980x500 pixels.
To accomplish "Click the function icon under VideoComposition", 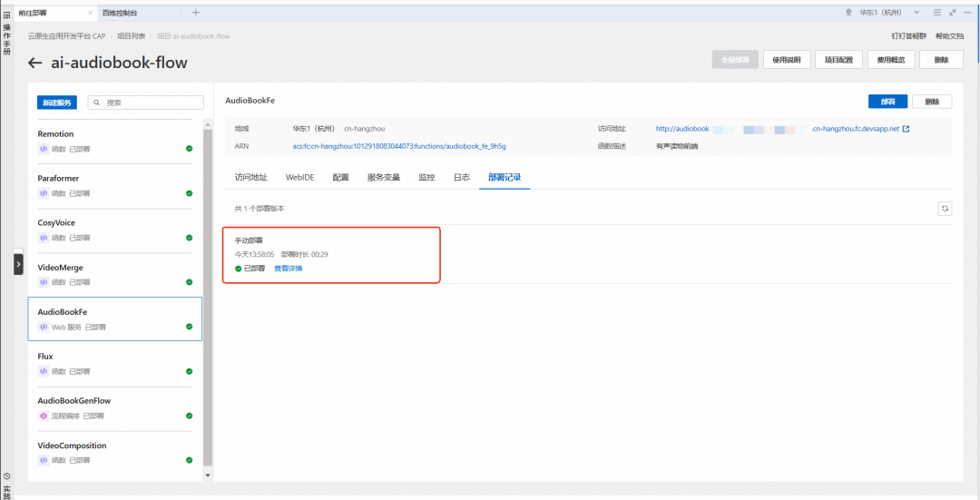I will click(x=44, y=460).
